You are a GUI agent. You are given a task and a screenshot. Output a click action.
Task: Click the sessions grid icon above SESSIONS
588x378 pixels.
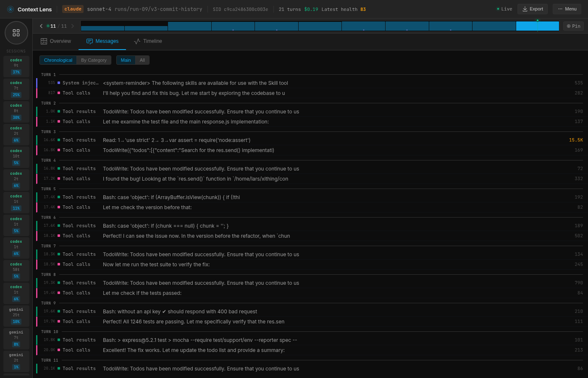(x=16, y=32)
